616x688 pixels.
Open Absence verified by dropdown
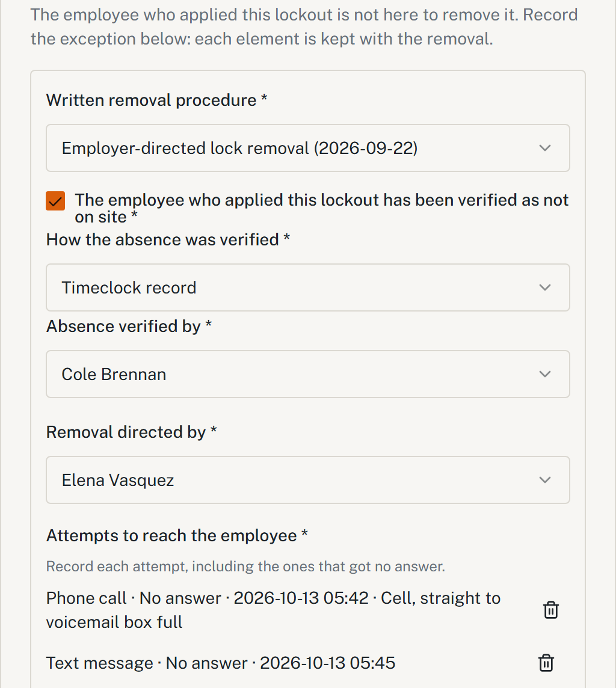coord(307,374)
